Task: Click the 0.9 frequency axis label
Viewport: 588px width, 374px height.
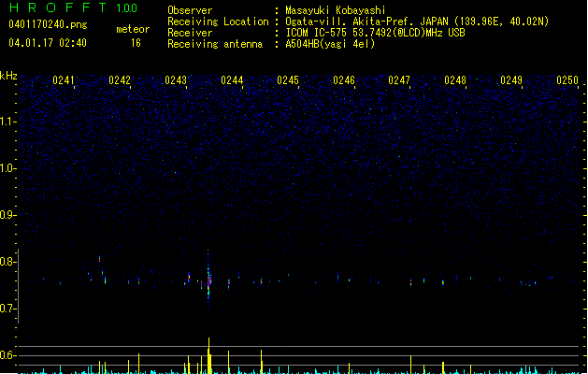Action: click(7, 215)
